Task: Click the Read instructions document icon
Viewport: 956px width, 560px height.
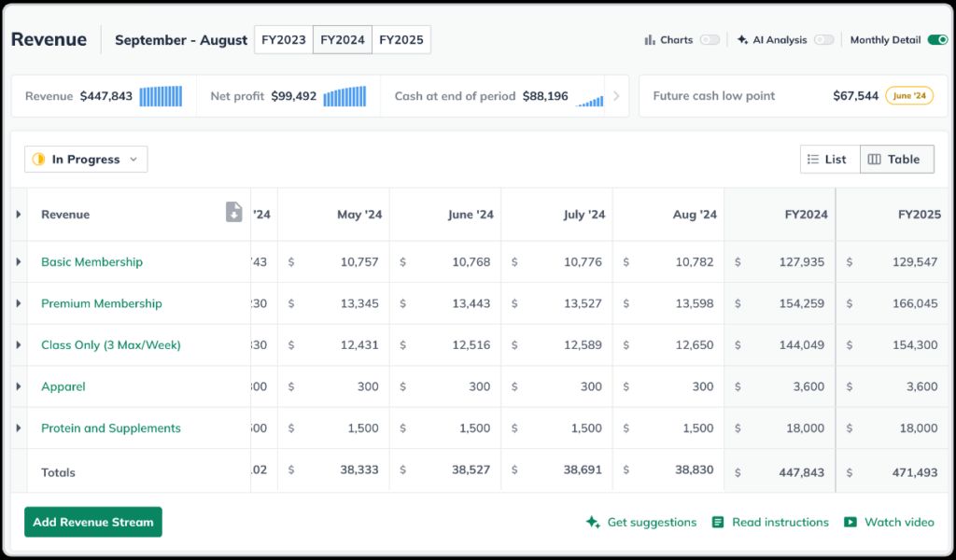Action: click(x=718, y=523)
